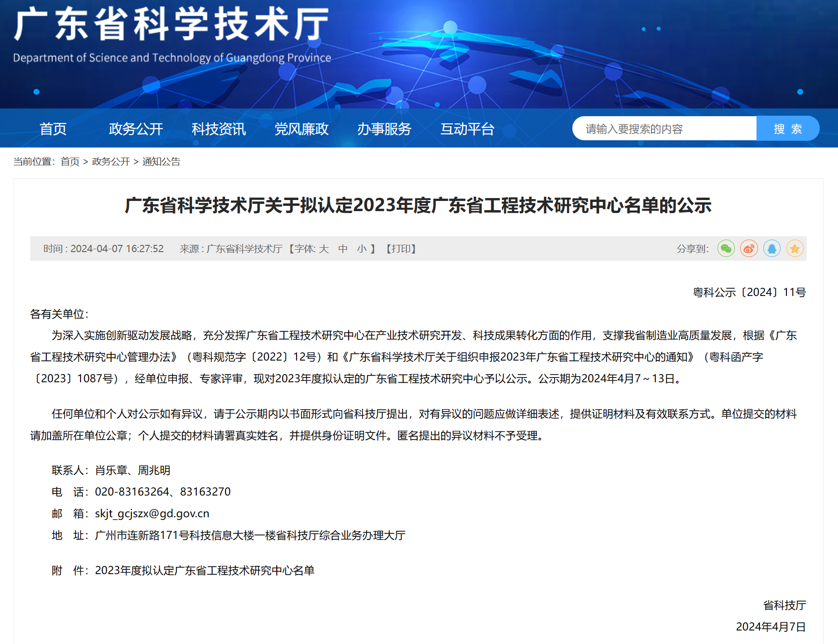Set font size to 小
The image size is (838, 644).
point(362,249)
